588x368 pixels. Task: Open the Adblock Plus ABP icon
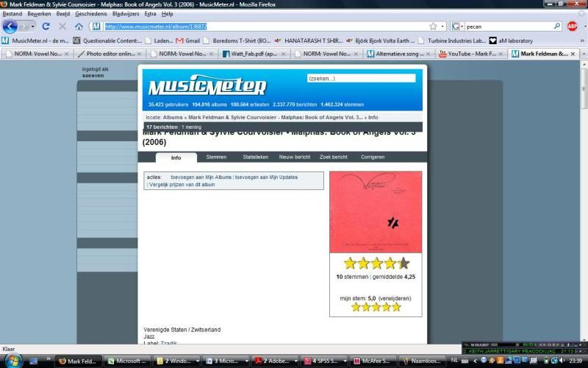point(573,26)
